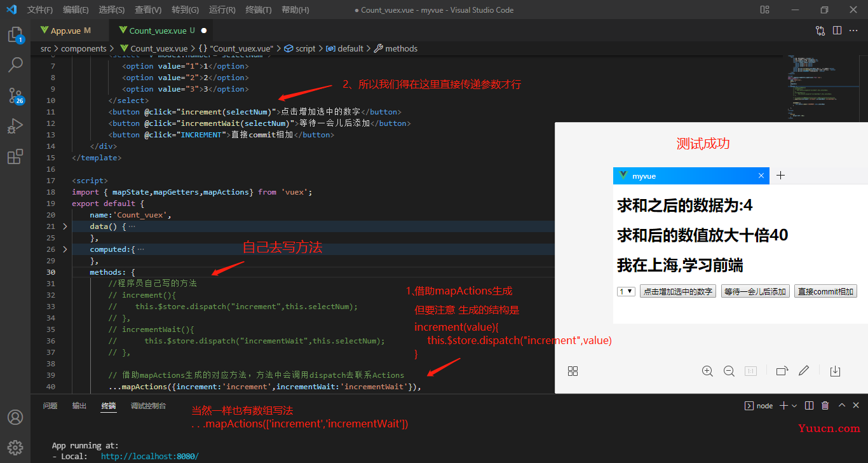This screenshot has width=868, height=463.
Task: Open the Extensions view
Action: [15, 156]
